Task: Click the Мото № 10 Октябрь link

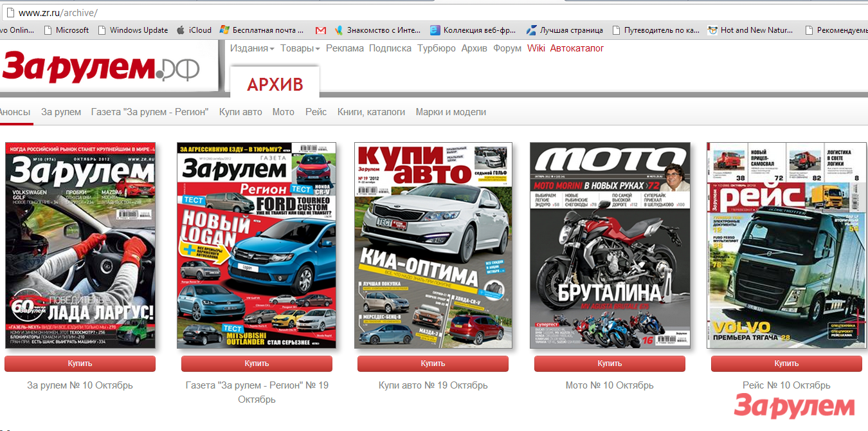Action: click(610, 385)
